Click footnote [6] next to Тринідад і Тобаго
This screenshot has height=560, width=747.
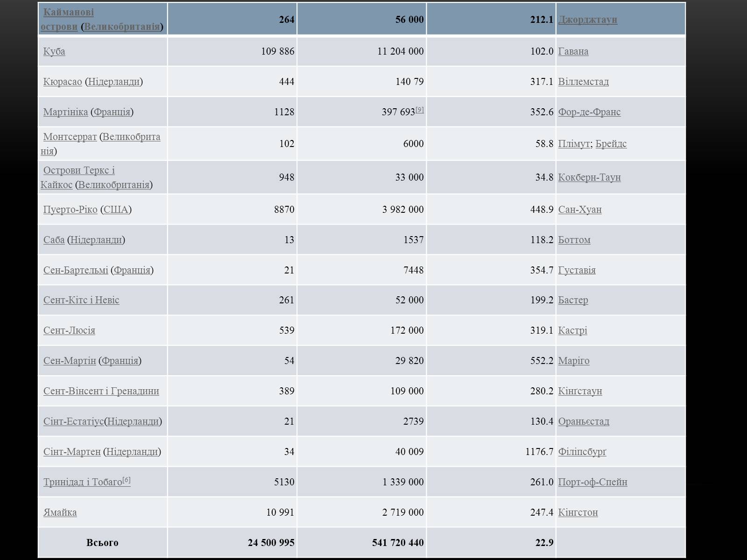(x=127, y=480)
